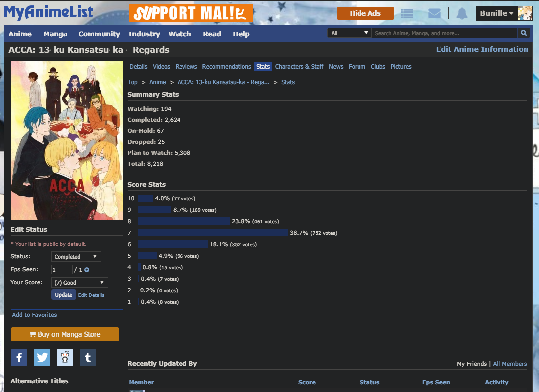Image resolution: width=539 pixels, height=392 pixels.
Task: Open the Status dropdown set to Completed
Action: (76, 256)
